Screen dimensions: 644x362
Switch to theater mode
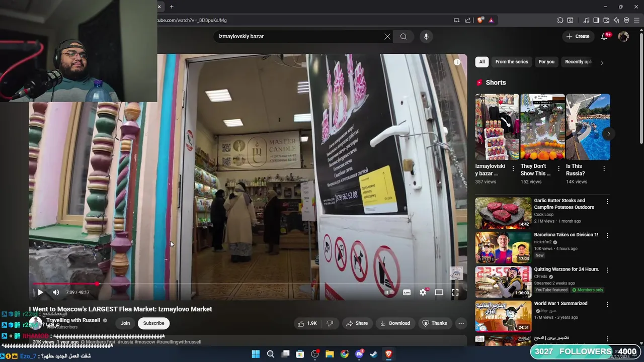click(x=439, y=292)
